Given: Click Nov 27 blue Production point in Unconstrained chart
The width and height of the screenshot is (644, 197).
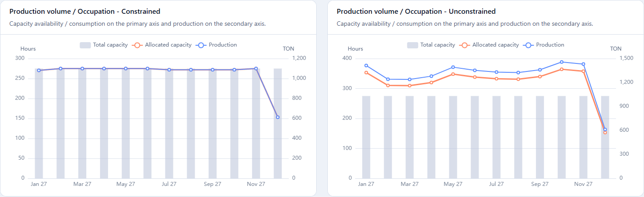Looking at the screenshot, I should coord(584,64).
